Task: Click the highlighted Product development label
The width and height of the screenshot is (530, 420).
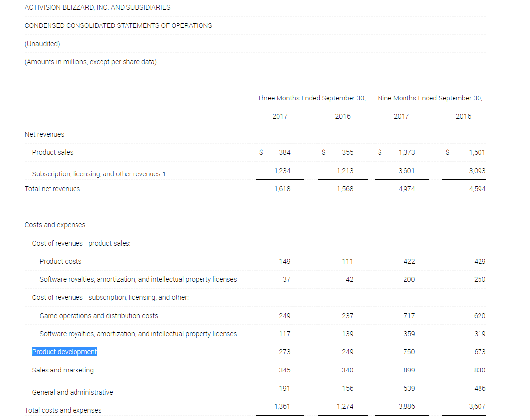Action: pyautogui.click(x=64, y=352)
